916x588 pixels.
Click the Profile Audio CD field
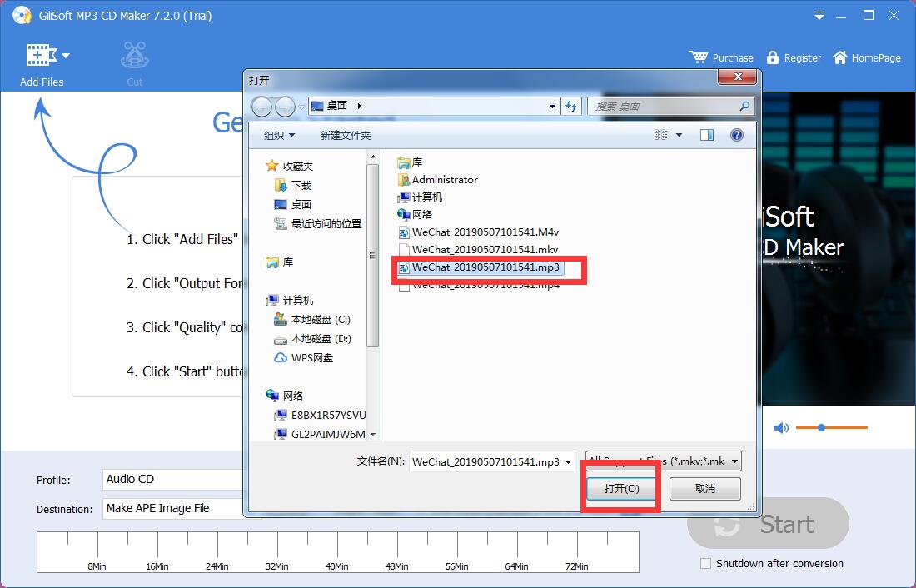tap(173, 479)
